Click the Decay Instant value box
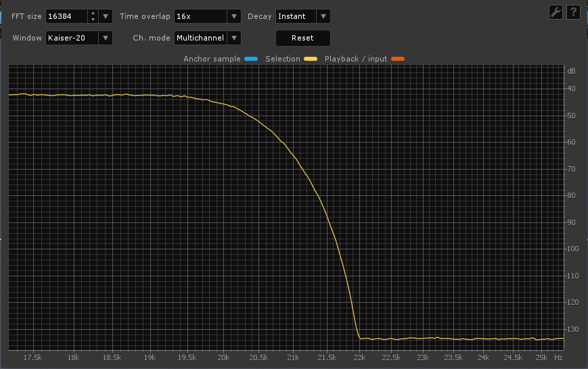The height and width of the screenshot is (369, 588). pos(296,16)
